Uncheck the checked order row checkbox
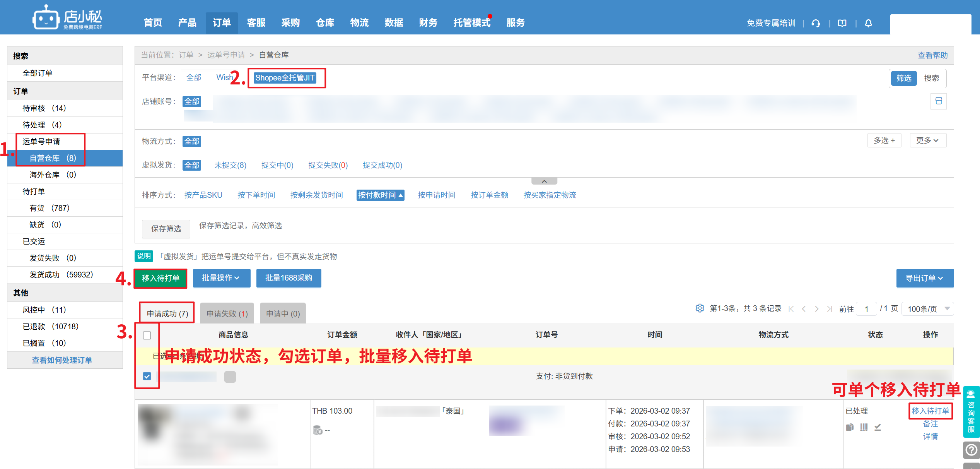This screenshot has width=980, height=469. pos(147,376)
